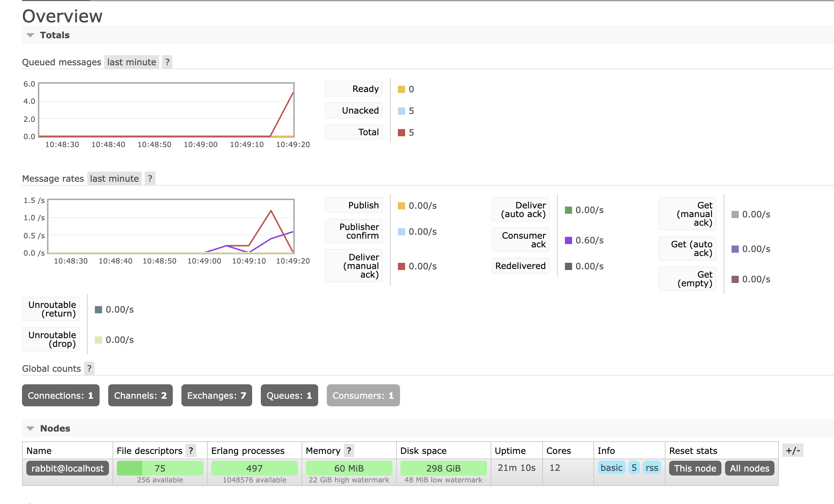This screenshot has height=504, width=834.
Task: Change Message rates last minute range
Action: (x=114, y=178)
